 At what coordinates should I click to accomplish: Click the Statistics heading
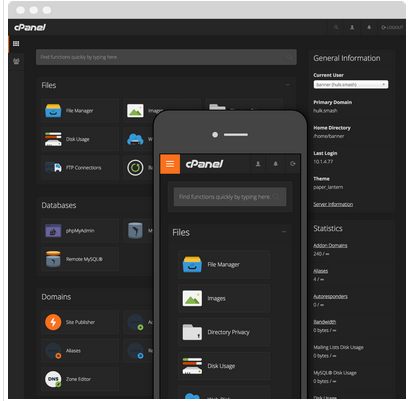328,228
